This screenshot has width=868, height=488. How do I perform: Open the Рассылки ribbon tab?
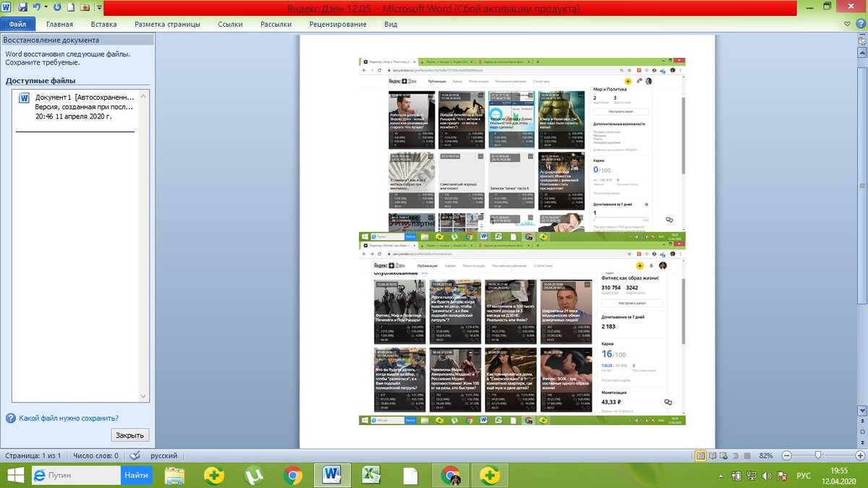[276, 24]
